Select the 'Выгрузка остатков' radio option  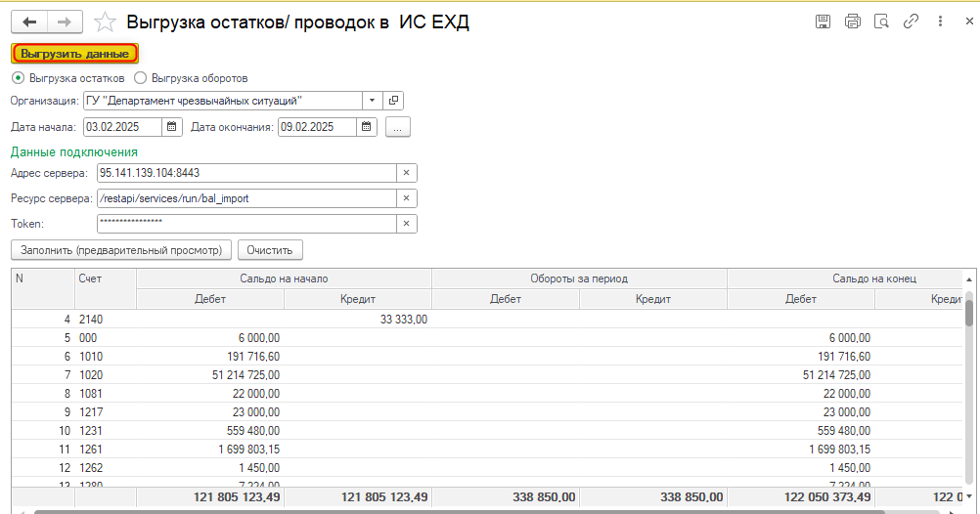(x=18, y=78)
